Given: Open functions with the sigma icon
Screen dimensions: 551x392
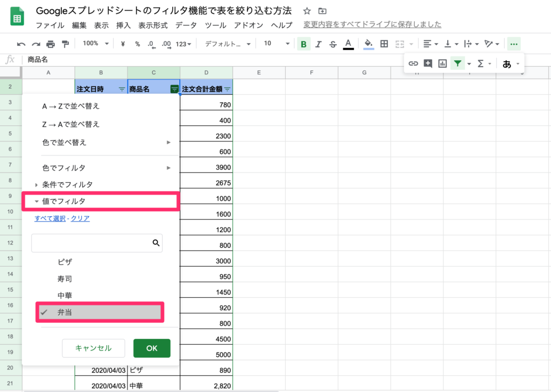Looking at the screenshot, I should [480, 63].
